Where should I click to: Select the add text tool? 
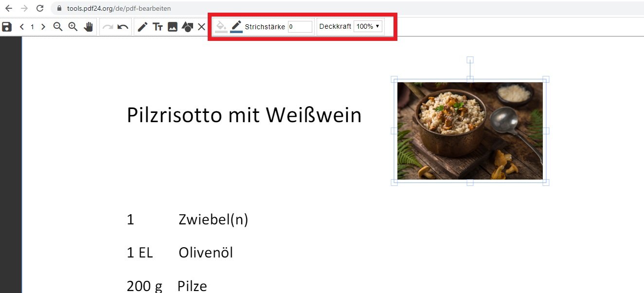tap(158, 27)
